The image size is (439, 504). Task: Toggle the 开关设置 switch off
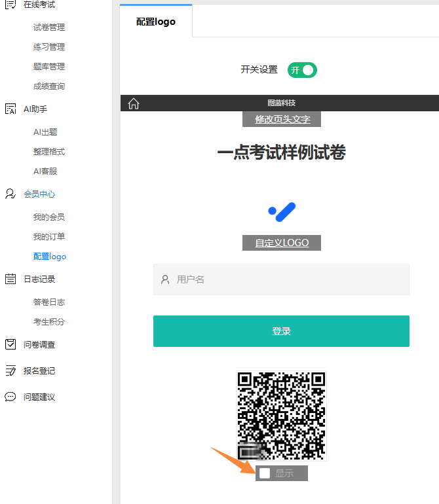click(302, 70)
